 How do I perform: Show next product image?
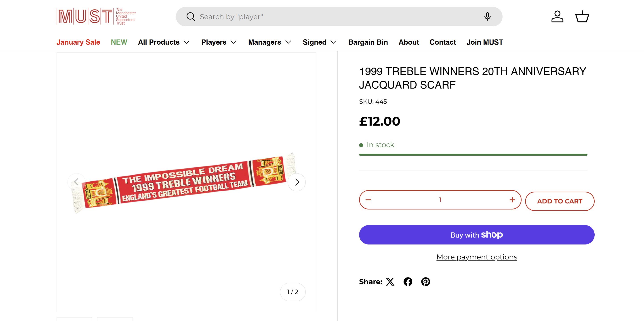pyautogui.click(x=297, y=182)
